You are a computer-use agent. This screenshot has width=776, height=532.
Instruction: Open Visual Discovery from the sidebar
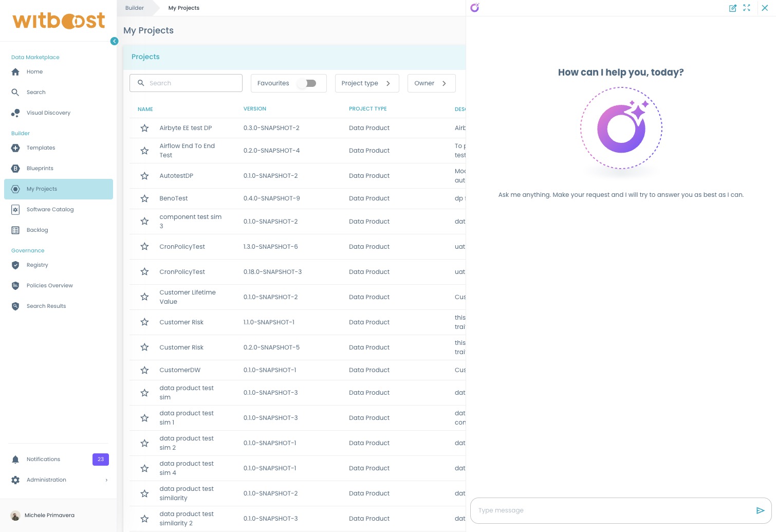click(x=48, y=113)
